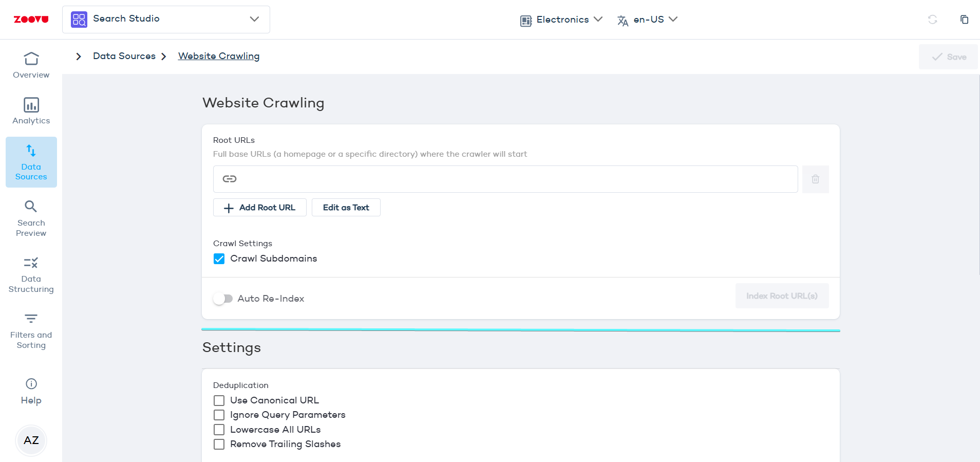Open the Overview page from sidebar

tap(31, 65)
